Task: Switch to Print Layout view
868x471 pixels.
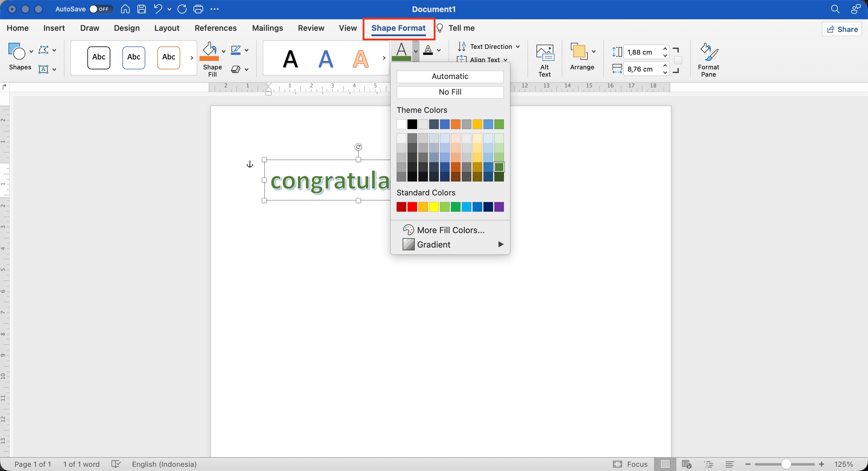Action: (665, 464)
